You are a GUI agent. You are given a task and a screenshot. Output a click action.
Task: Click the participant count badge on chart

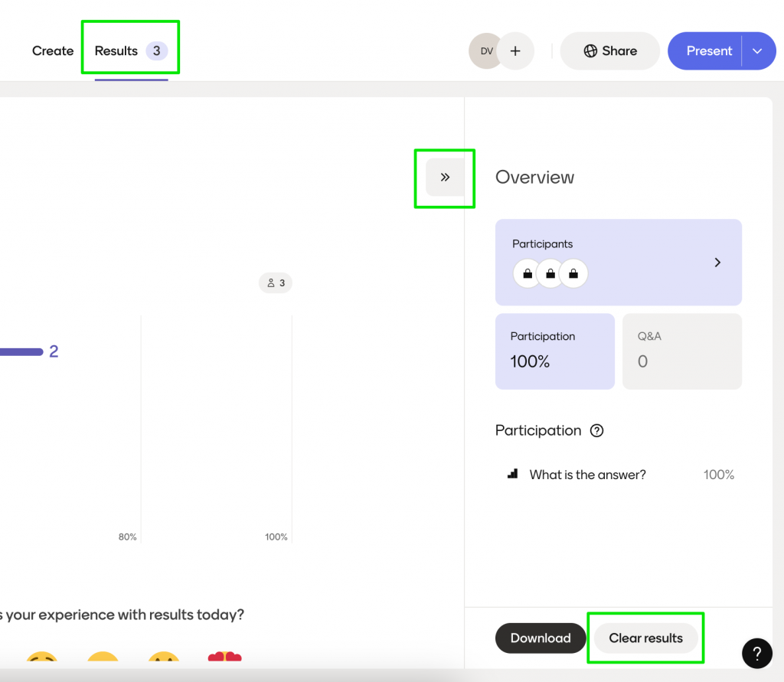coord(276,283)
